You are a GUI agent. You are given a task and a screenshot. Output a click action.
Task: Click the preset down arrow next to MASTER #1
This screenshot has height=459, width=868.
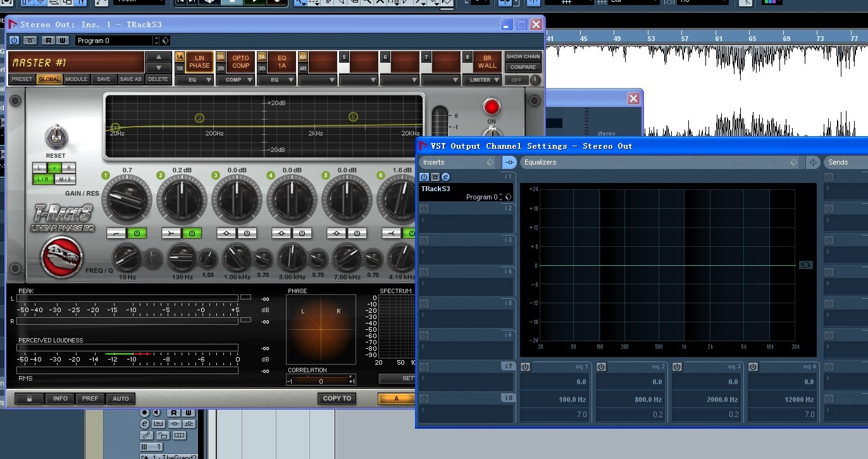159,68
